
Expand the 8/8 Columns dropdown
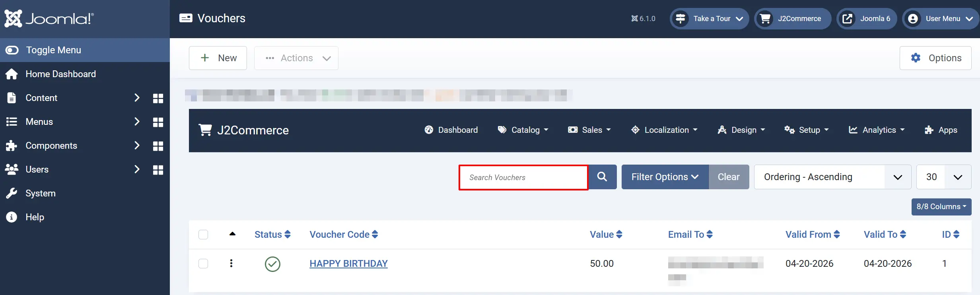[941, 207]
